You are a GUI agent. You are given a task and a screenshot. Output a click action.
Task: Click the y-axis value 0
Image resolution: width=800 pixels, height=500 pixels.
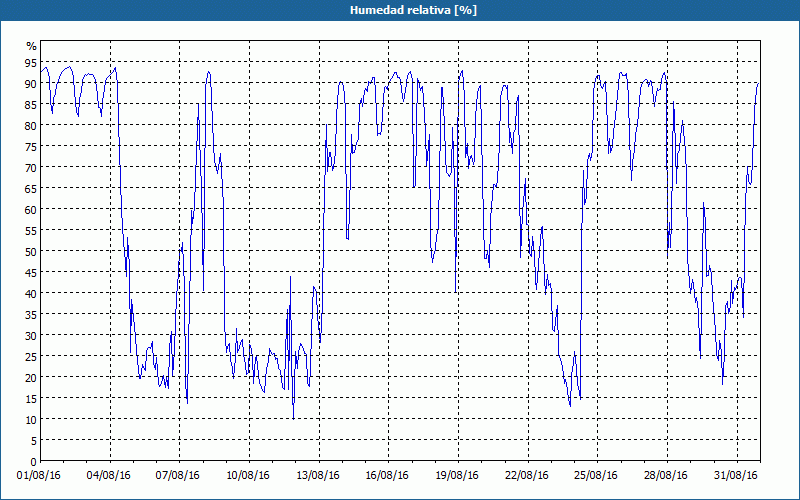[x=34, y=462]
